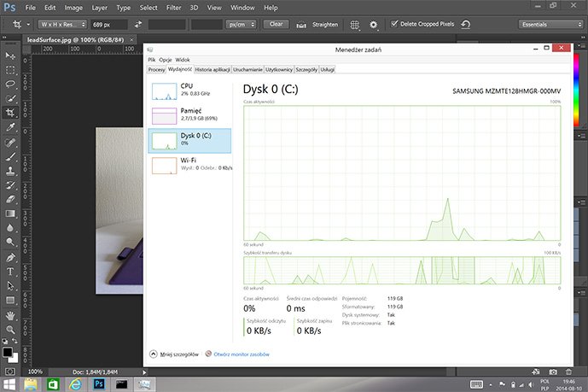Select the Quick Selection tool

click(x=10, y=98)
